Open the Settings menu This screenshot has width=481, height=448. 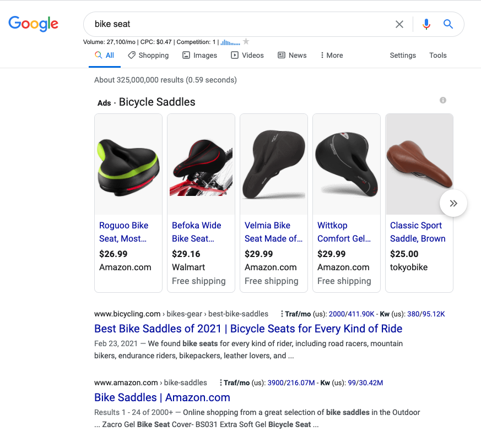403,56
